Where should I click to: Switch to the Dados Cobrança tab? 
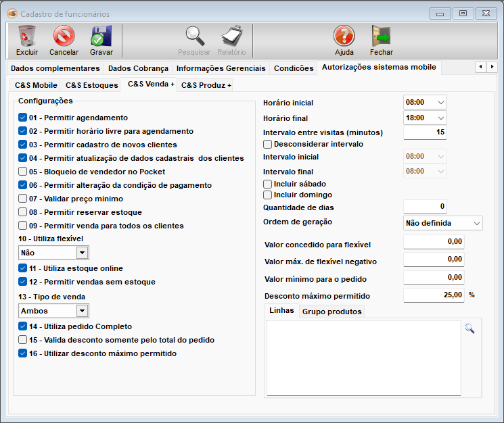pyautogui.click(x=138, y=68)
